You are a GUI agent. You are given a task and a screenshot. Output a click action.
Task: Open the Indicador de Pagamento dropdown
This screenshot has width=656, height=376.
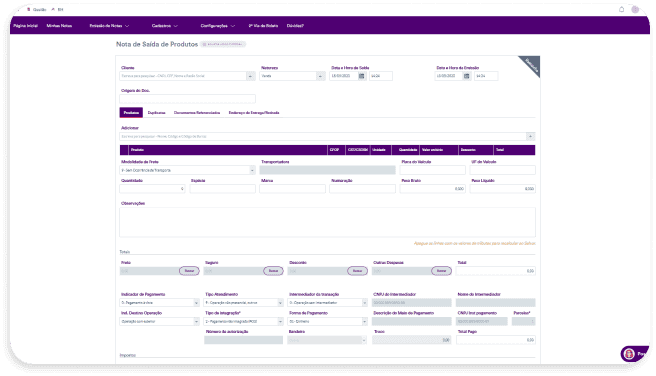coord(159,302)
